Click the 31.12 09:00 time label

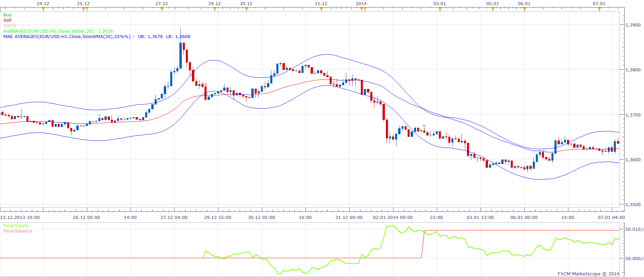coord(349,218)
